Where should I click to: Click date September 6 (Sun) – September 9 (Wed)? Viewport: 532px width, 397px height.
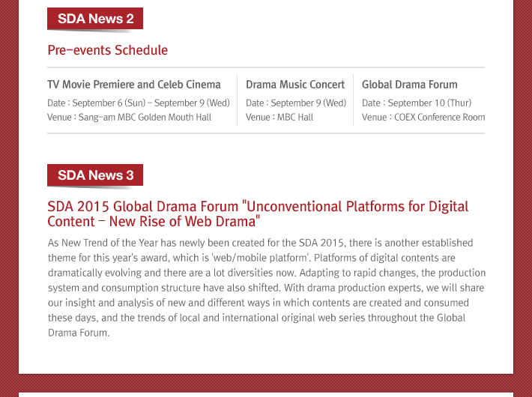click(139, 103)
